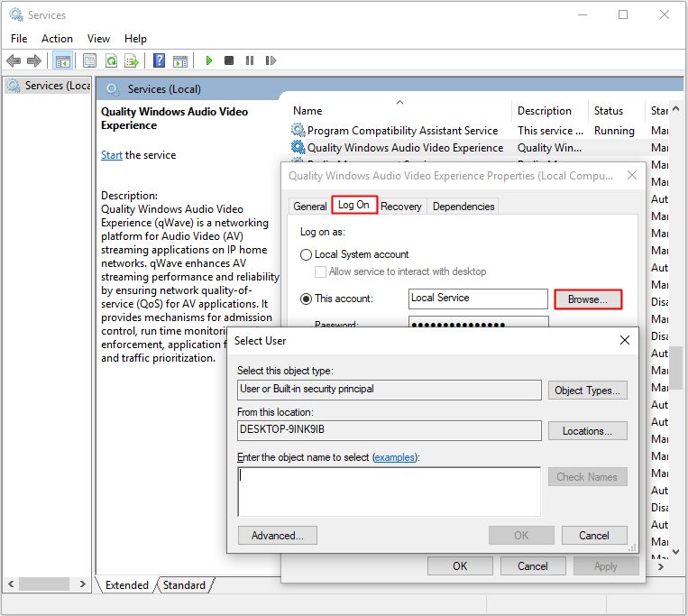Screen dimensions: 688x616
Task: Sort by Description column header
Action: (x=545, y=111)
